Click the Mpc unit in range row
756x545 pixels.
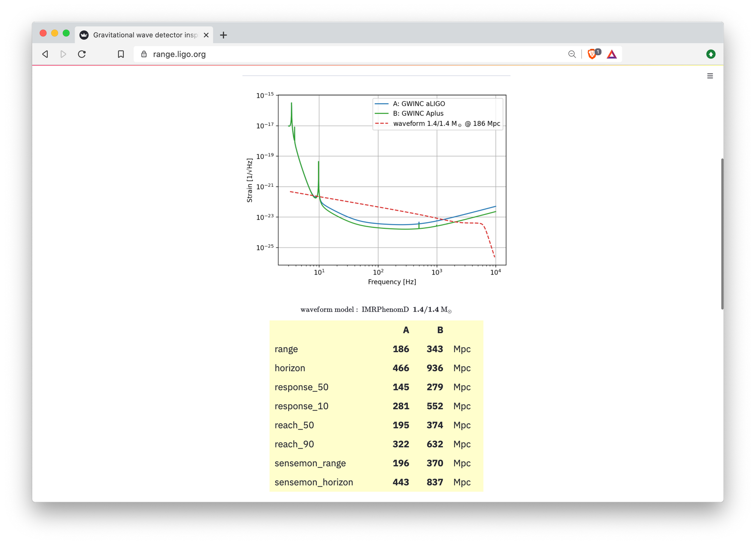(x=462, y=349)
